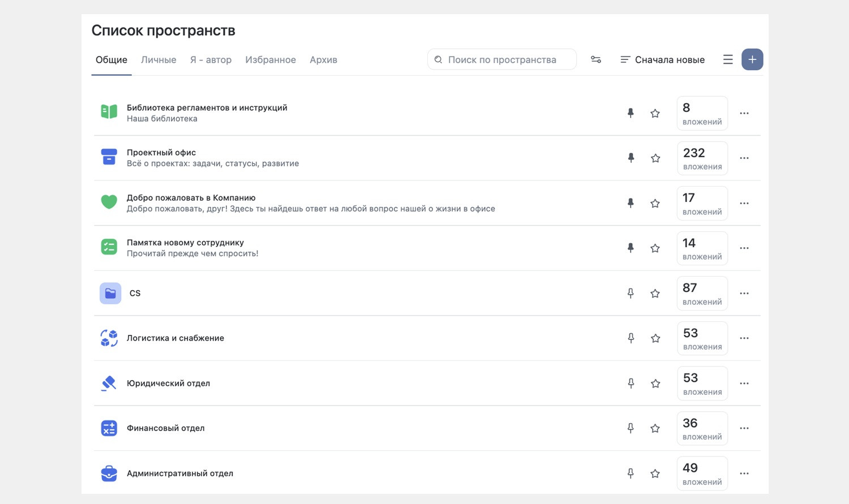Unpin Библиотека регламентов и инструкций
Viewport: 849px width, 504px height.
pyautogui.click(x=631, y=113)
